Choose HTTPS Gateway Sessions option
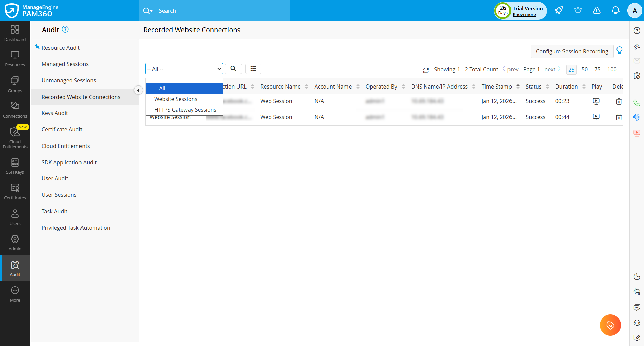The width and height of the screenshot is (644, 346). [x=185, y=110]
